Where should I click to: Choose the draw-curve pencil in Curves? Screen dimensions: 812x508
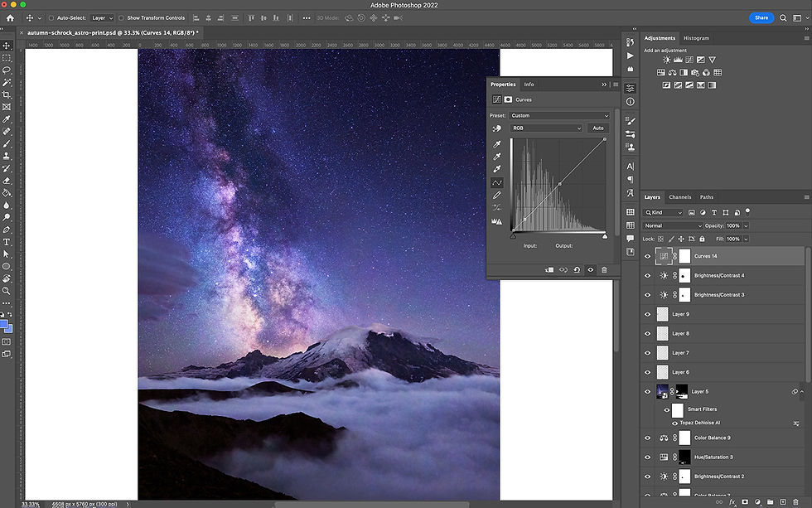(497, 195)
